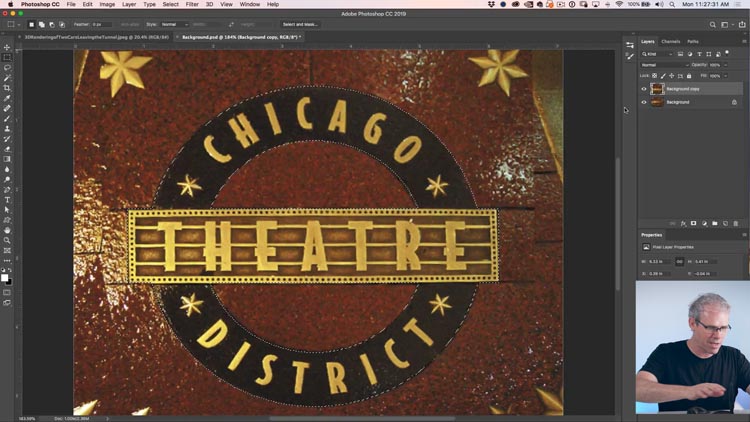Screen dimensions: 750x422
Task: Expand the layer Opacity dropdown
Action: (726, 65)
